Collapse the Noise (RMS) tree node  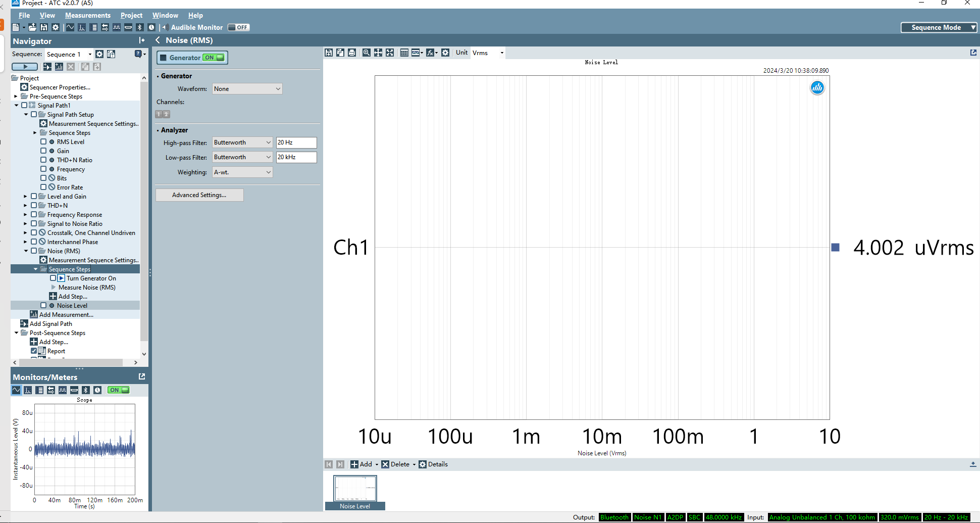25,251
